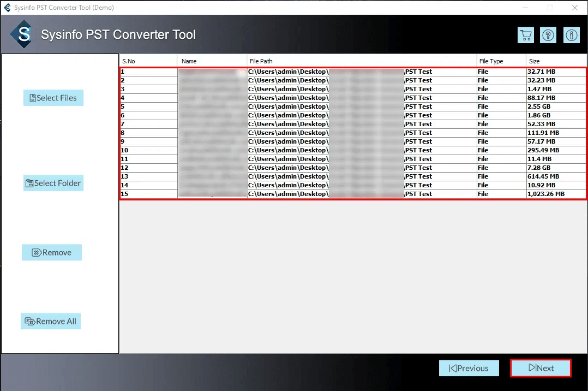Click the Previous button
This screenshot has width=588, height=391.
click(x=469, y=368)
